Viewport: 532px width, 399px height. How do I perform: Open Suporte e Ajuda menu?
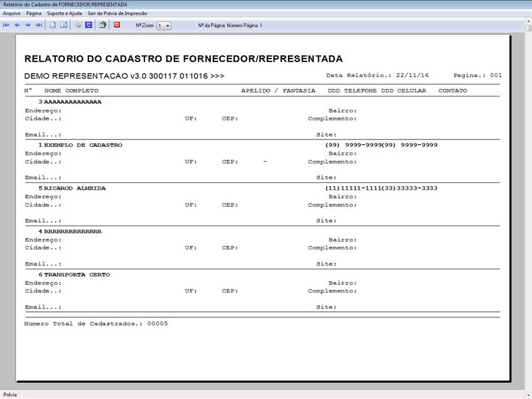click(65, 13)
